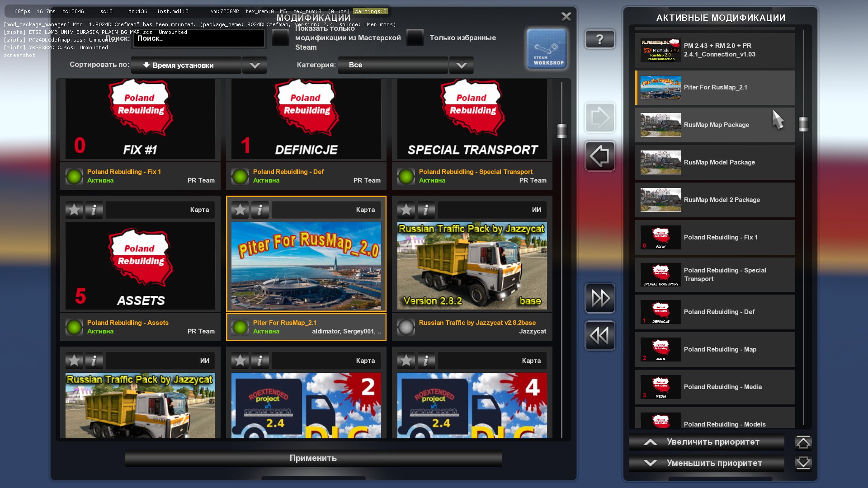Screen dimensions: 868x488
Task: Favorite the Piter For RusMap_2.1 star
Action: (x=240, y=210)
